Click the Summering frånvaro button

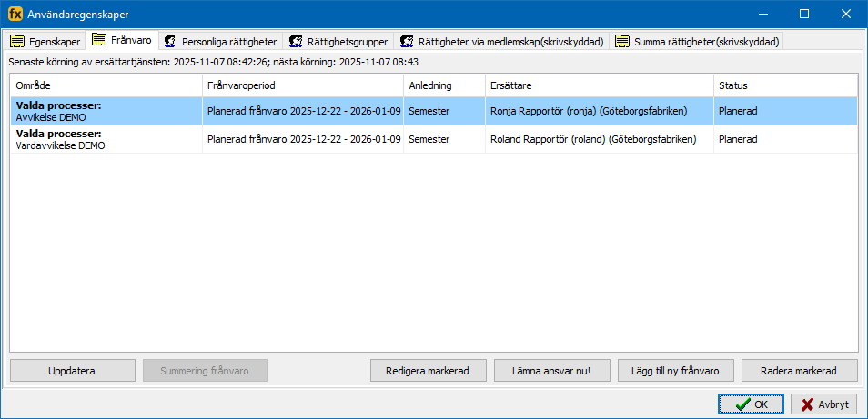tap(206, 371)
